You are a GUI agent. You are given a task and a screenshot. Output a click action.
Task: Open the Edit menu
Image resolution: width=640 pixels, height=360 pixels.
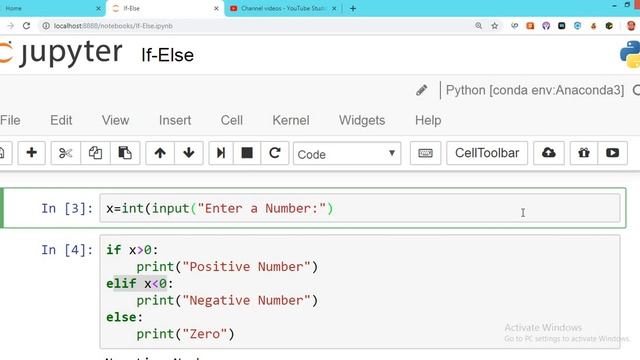[x=61, y=120]
